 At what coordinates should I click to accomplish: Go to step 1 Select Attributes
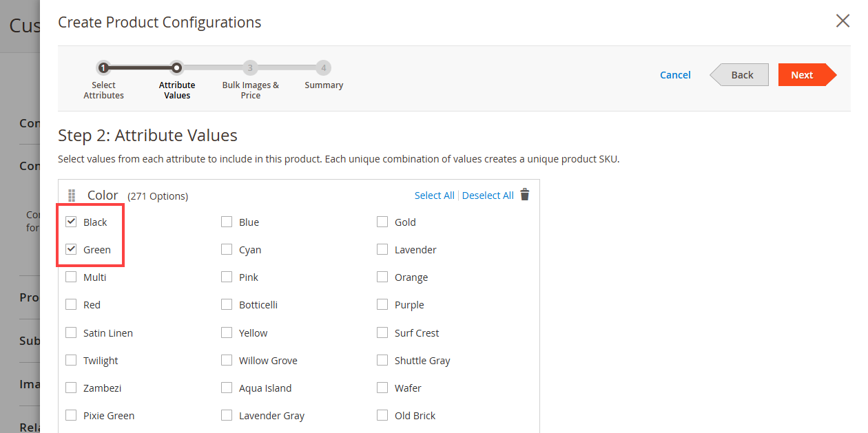point(103,68)
